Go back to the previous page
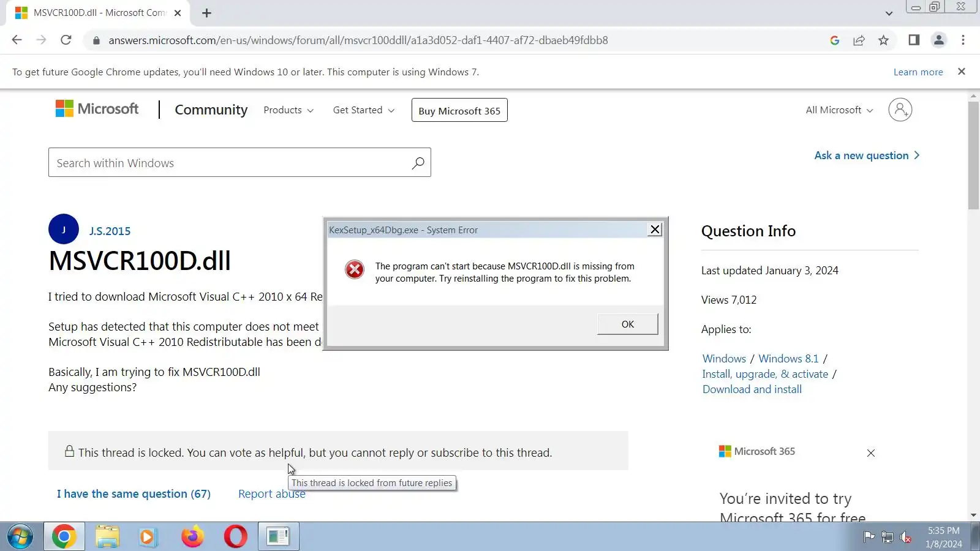 tap(17, 40)
